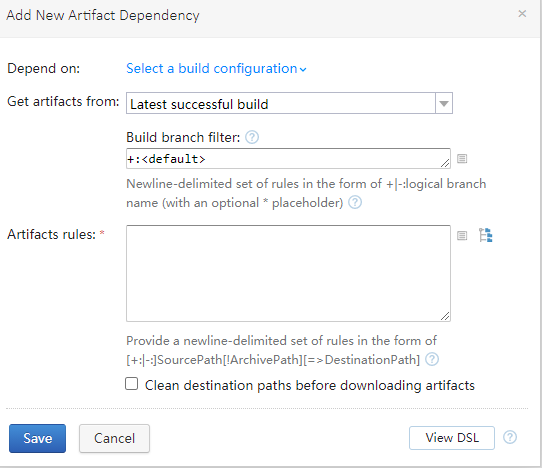Open parameter list icon beside branch filter
This screenshot has height=468, width=542.
tap(462, 159)
